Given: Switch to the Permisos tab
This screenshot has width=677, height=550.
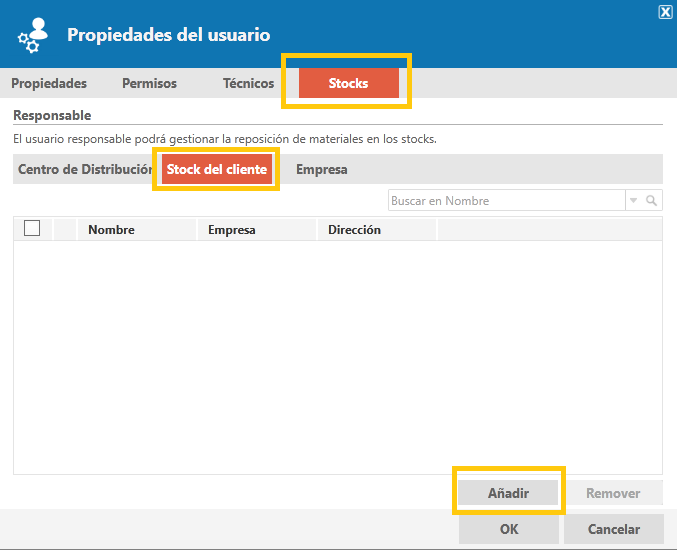Looking at the screenshot, I should tap(149, 83).
